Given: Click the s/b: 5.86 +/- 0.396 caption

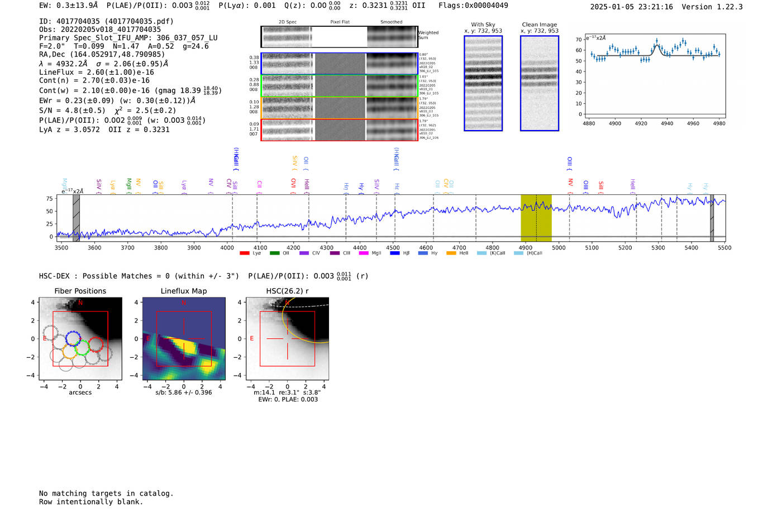Looking at the screenshot, I should pyautogui.click(x=184, y=392).
